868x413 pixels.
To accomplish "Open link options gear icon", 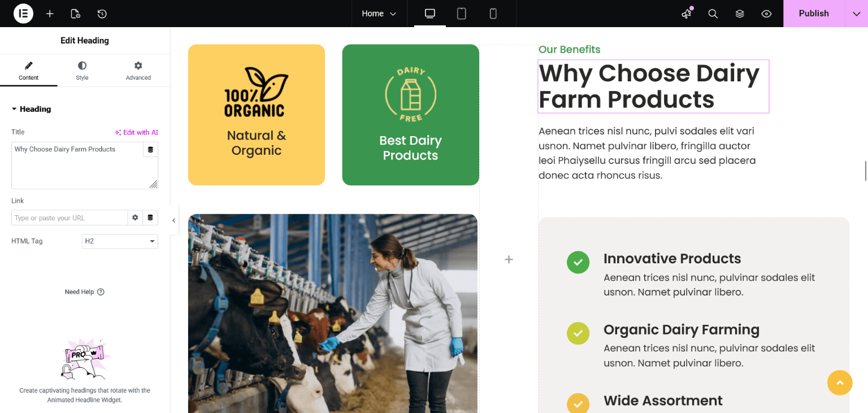I will (135, 218).
